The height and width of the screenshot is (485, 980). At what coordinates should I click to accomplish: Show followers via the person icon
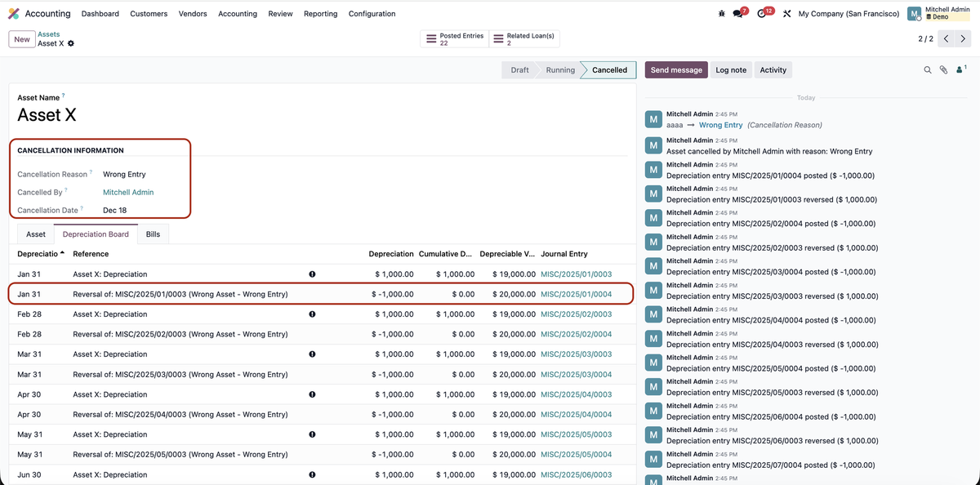(x=960, y=70)
